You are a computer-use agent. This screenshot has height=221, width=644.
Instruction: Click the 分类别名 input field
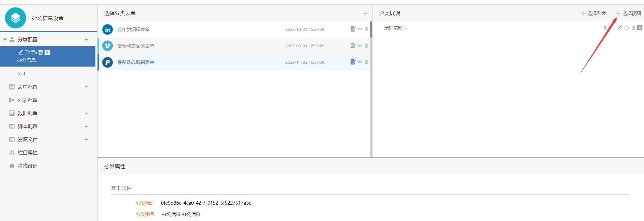click(x=260, y=214)
